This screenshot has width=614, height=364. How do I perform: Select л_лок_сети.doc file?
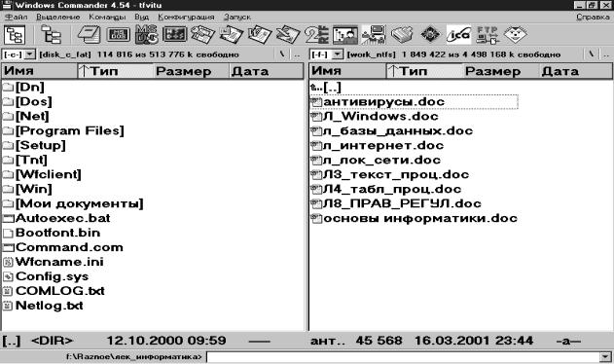376,160
